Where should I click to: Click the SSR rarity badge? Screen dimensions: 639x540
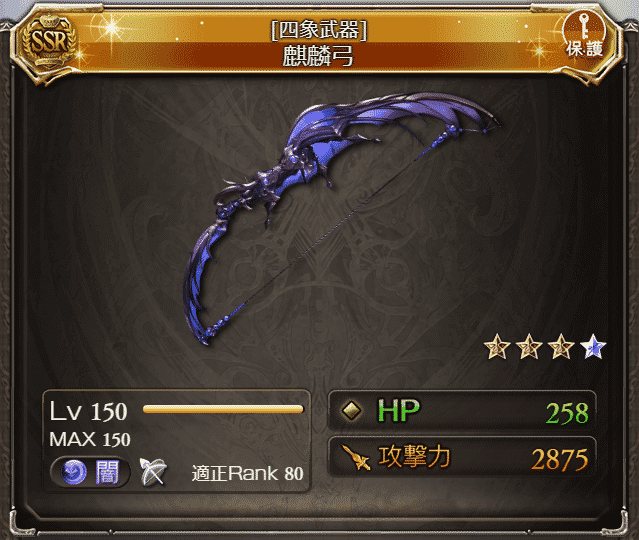[49, 42]
